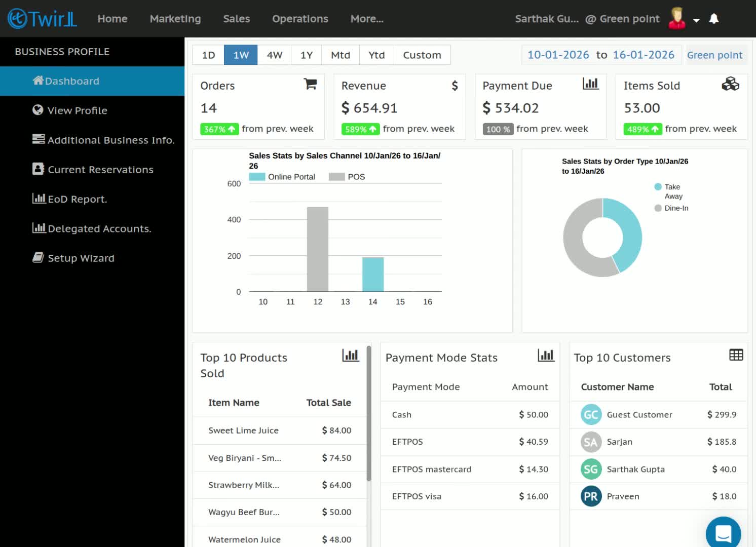Click the Revenue dollar sign icon
Viewport: 756px width, 547px height.
coord(455,86)
